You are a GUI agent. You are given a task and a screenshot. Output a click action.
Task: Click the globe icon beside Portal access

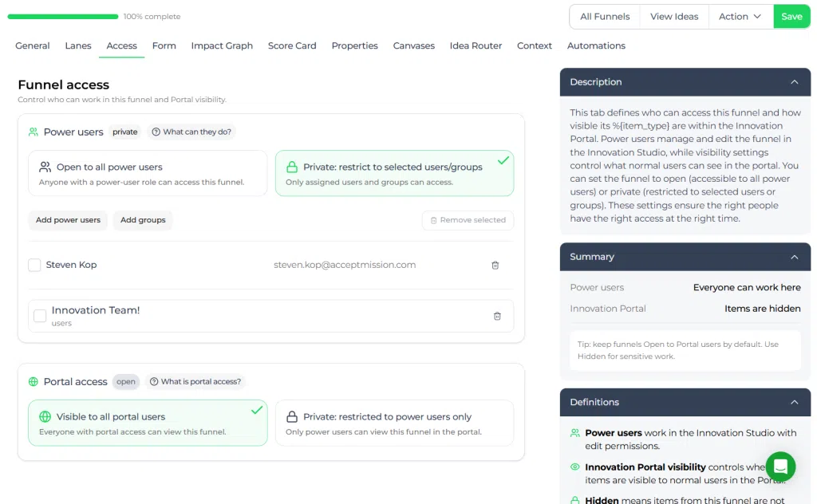tap(34, 382)
